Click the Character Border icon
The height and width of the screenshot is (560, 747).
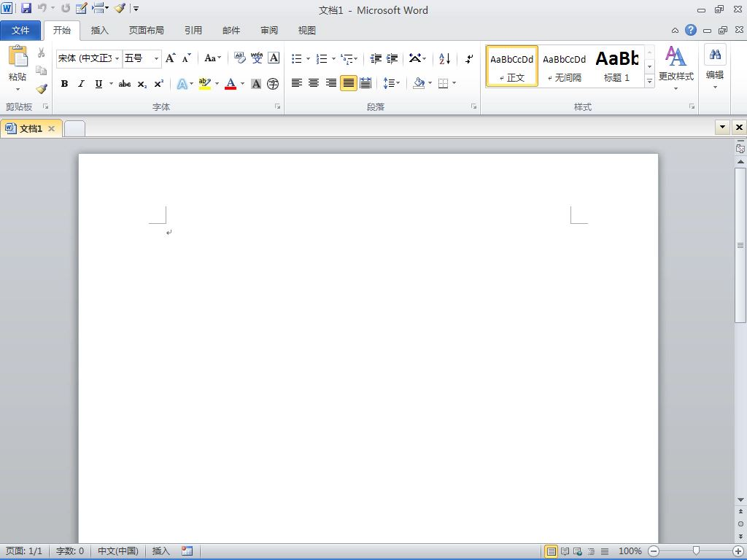[274, 58]
